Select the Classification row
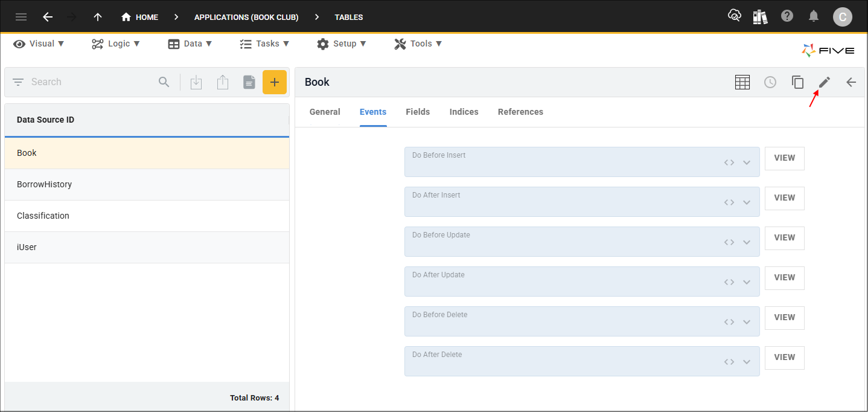Image resolution: width=868 pixels, height=412 pixels. pyautogui.click(x=147, y=216)
